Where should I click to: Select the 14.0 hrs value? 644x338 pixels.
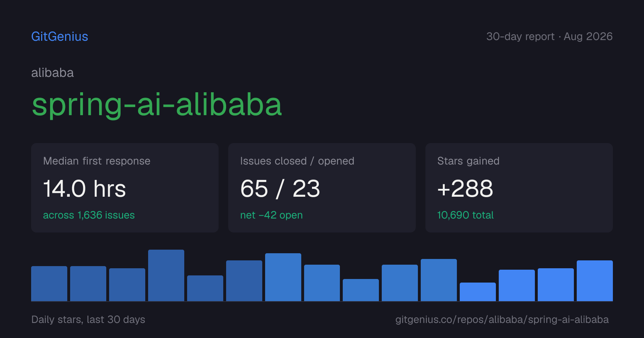pos(84,188)
